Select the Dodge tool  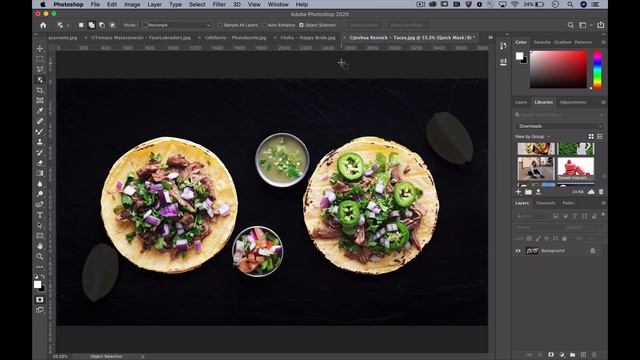40,194
